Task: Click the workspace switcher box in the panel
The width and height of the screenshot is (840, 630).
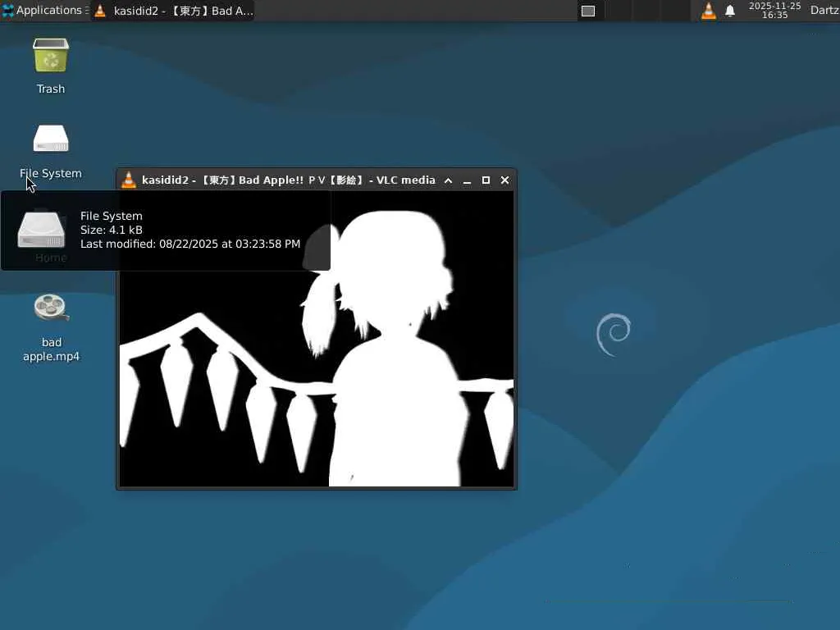Action: pyautogui.click(x=588, y=11)
